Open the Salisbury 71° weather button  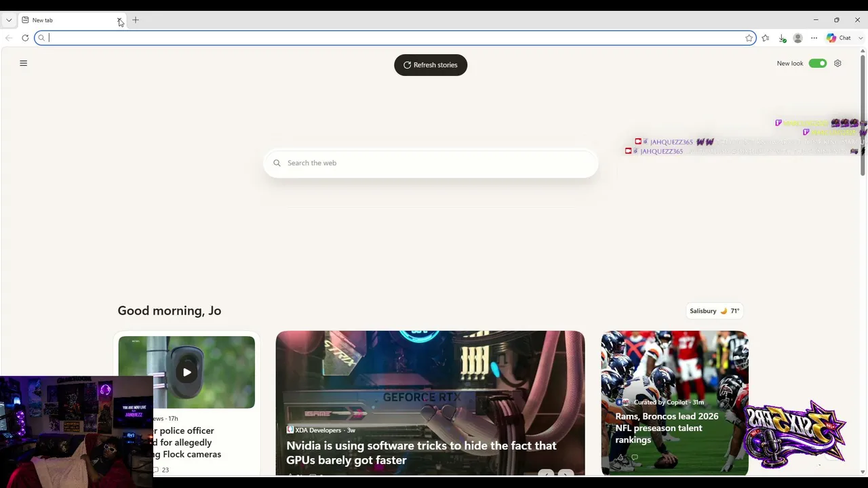click(715, 311)
